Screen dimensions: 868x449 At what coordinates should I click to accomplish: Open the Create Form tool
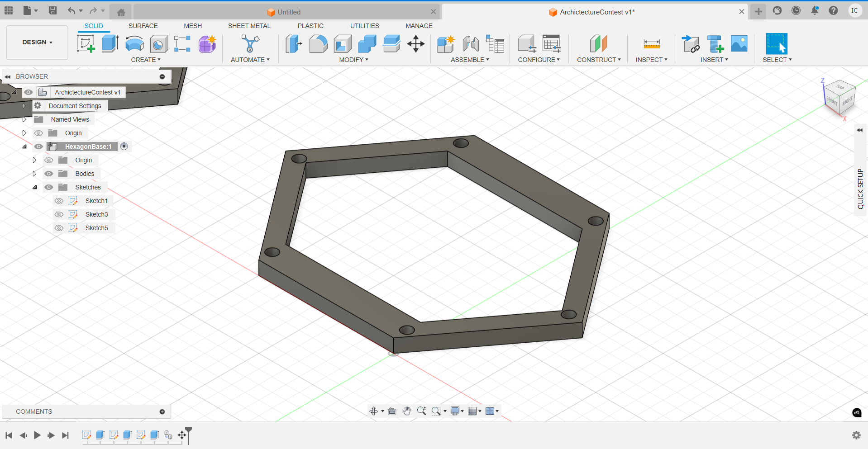207,44
